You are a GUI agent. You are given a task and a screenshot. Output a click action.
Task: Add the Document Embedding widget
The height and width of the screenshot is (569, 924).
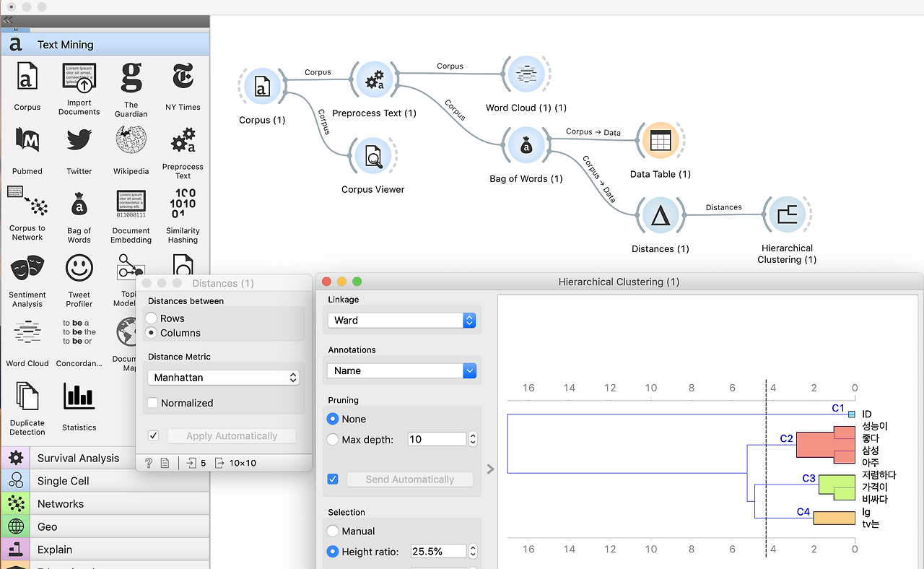tap(131, 217)
